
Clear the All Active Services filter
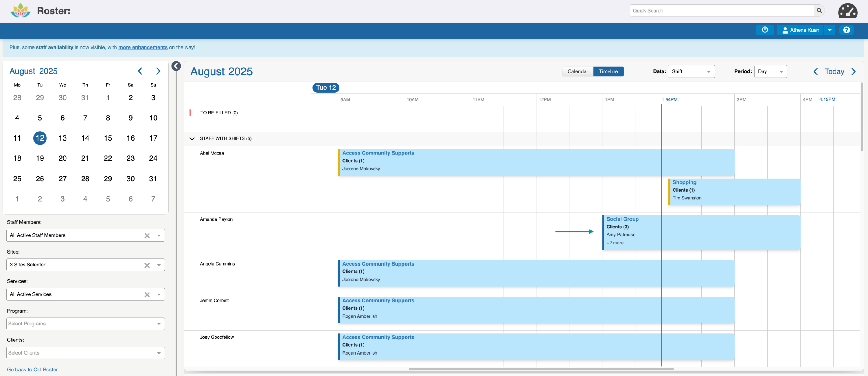click(147, 295)
